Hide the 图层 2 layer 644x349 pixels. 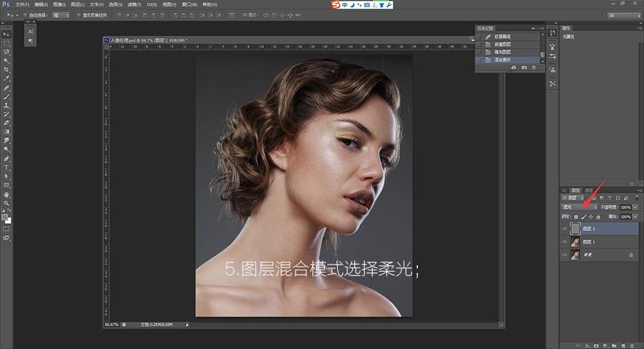coord(565,229)
